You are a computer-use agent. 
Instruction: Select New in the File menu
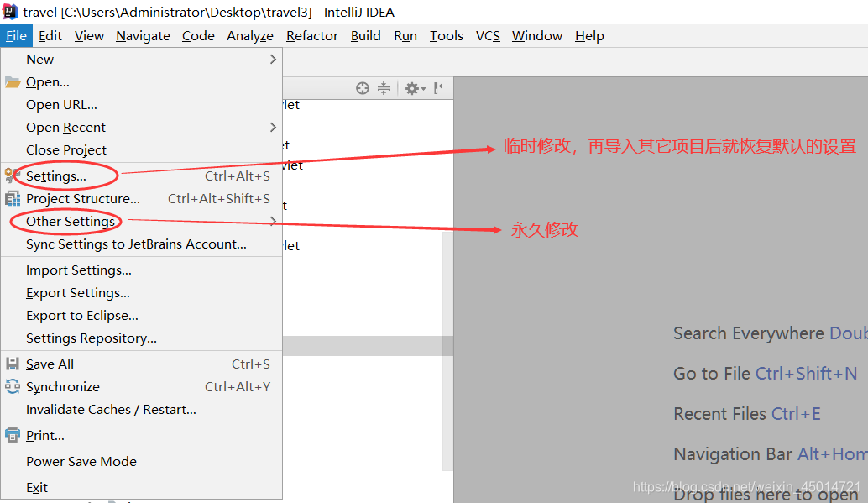pyautogui.click(x=142, y=60)
